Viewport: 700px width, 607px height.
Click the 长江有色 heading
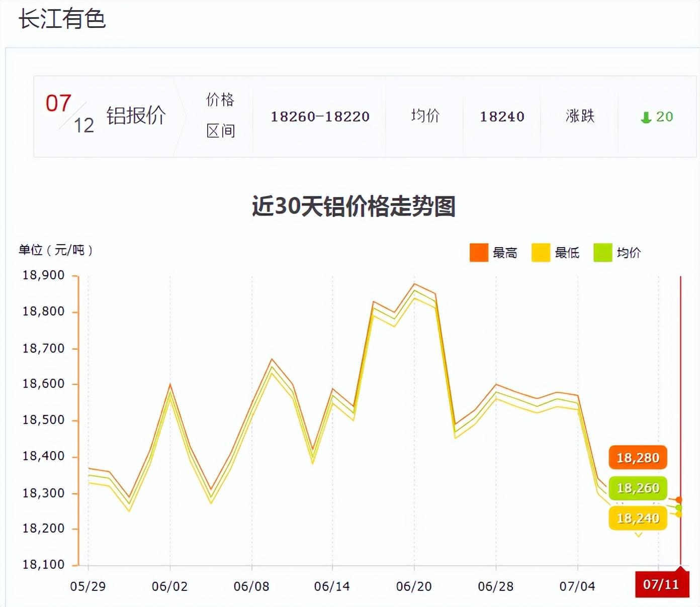(62, 19)
